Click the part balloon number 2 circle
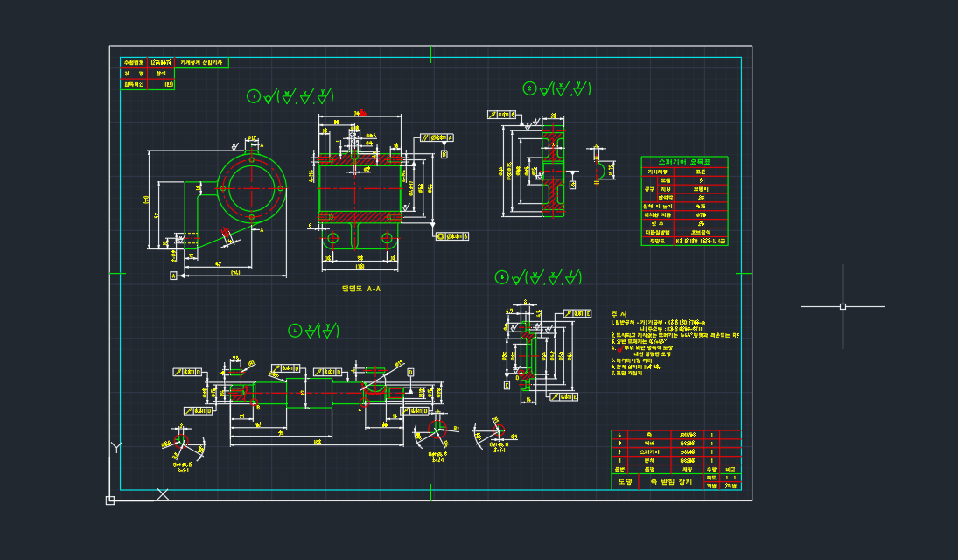The image size is (958, 560). (x=529, y=88)
